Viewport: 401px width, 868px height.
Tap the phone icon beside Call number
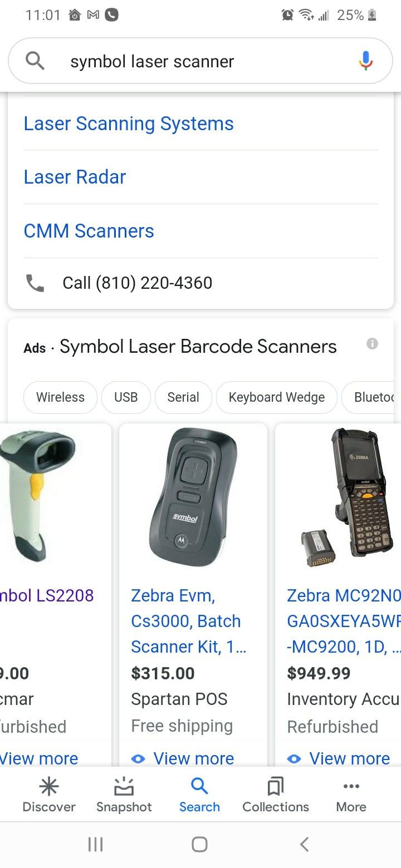[35, 283]
